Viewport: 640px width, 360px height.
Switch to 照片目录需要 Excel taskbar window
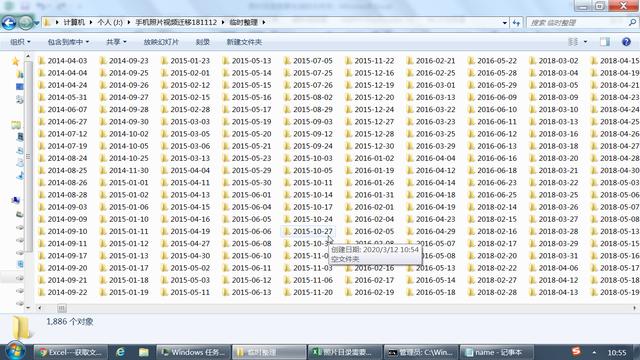pos(345,352)
